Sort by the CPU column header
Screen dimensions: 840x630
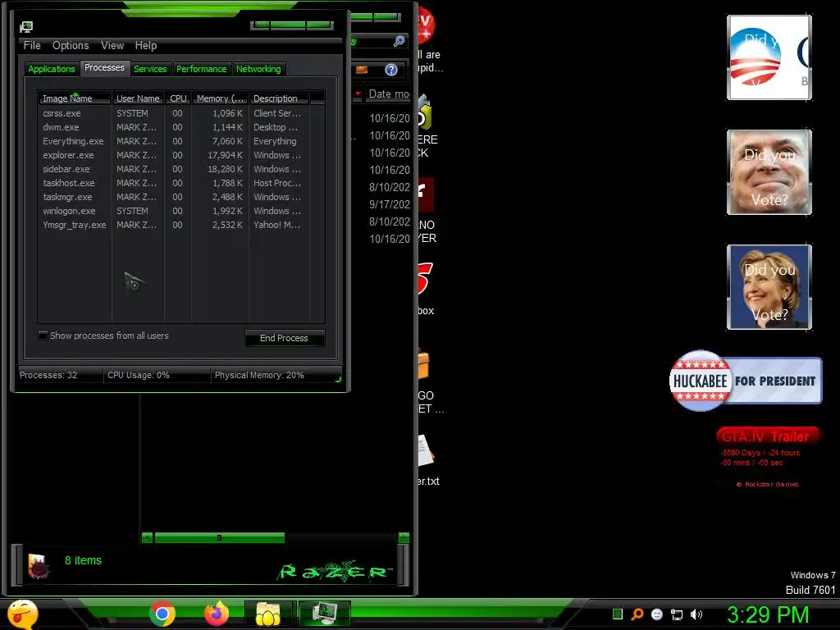click(x=178, y=98)
